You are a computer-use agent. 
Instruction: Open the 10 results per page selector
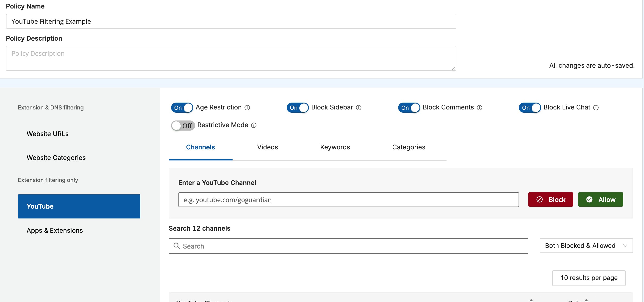tap(589, 278)
